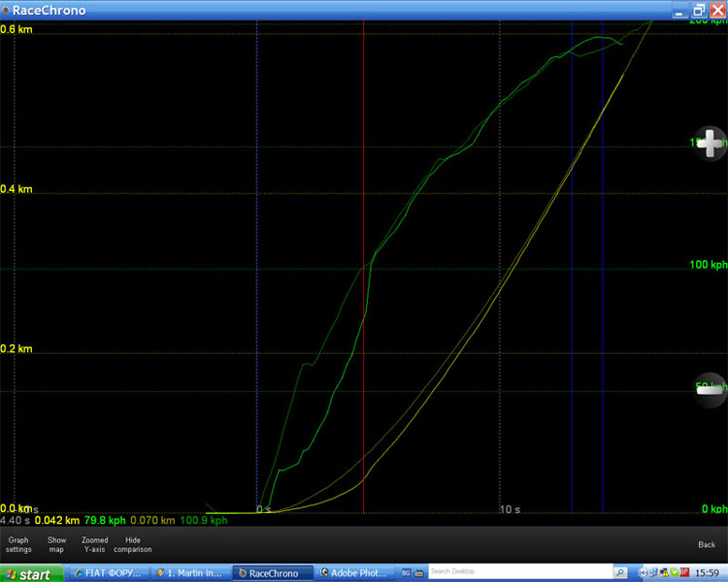Click the plus zoom-in button on graph

tap(710, 144)
